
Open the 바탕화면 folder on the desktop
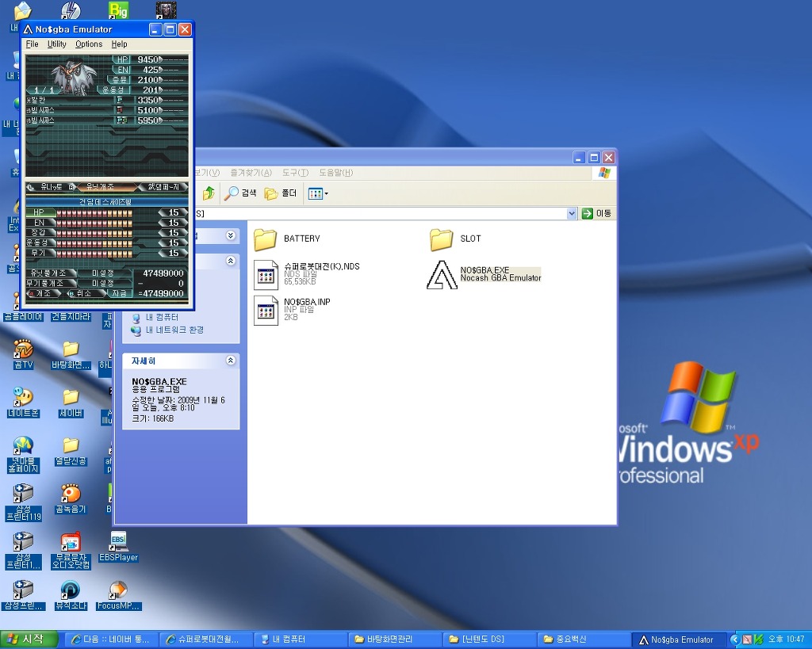click(x=71, y=354)
